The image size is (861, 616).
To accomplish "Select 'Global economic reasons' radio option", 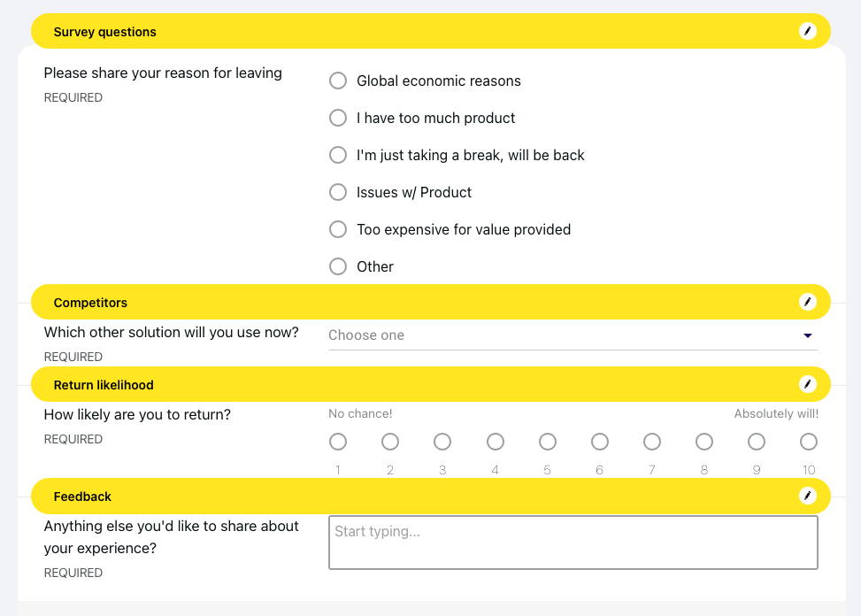I will pos(338,81).
